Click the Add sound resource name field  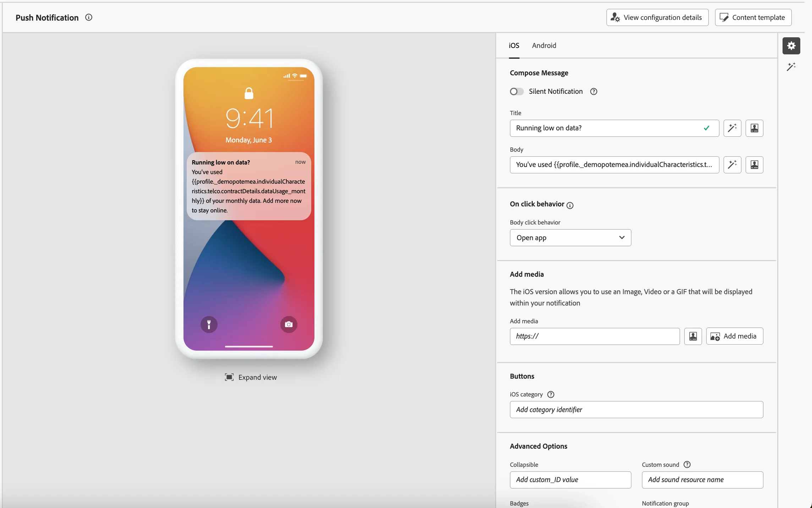pos(702,480)
